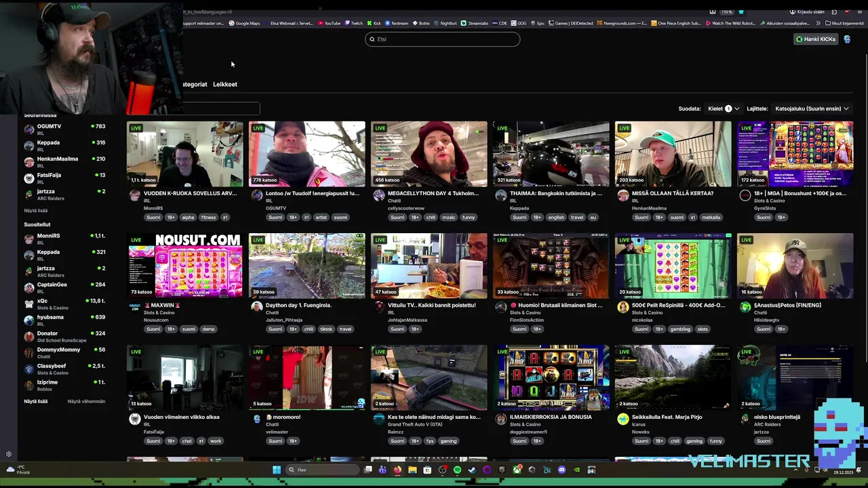Open the MEGACELLYTHON DAY 4 stream thumbnail
The height and width of the screenshot is (488, 868).
pyautogui.click(x=429, y=154)
